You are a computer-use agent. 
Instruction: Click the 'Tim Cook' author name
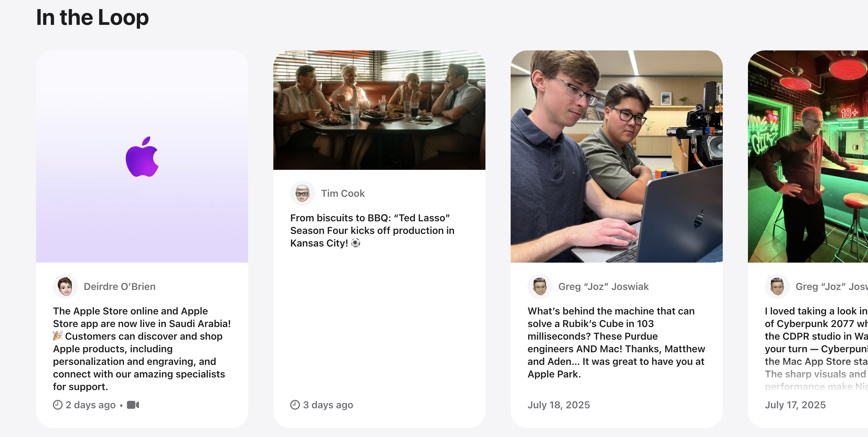click(343, 193)
